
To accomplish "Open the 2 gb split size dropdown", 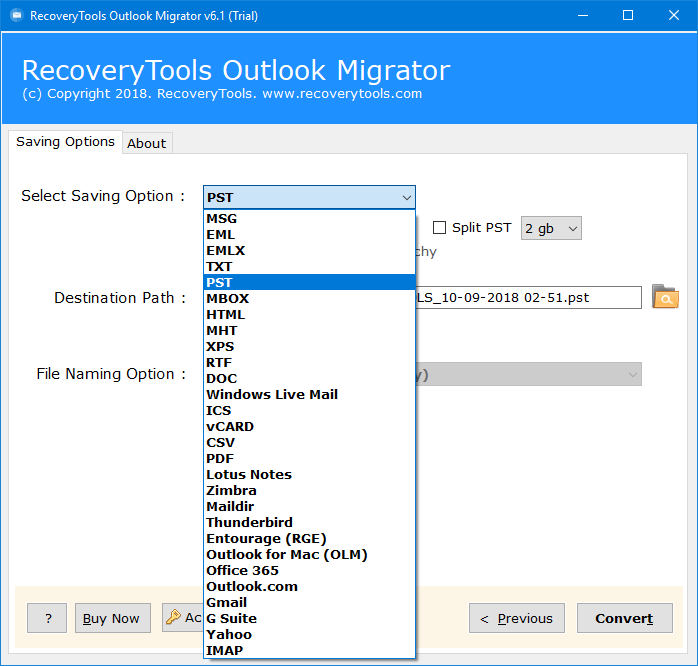I will (551, 228).
